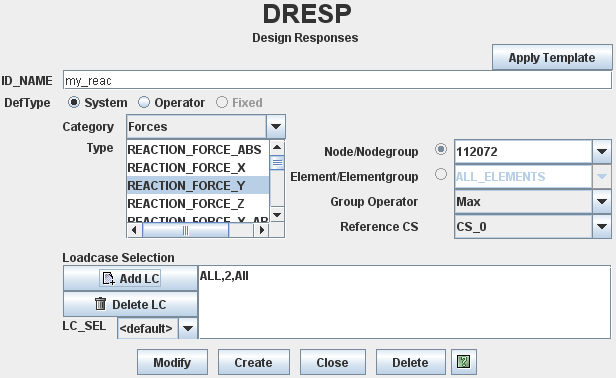Click the Delete LC button
This screenshot has height=378, width=616.
point(130,304)
